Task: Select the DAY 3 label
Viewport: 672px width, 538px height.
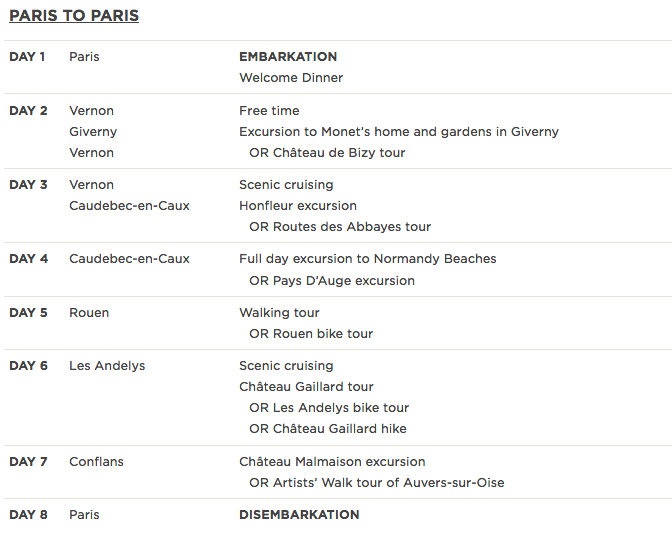Action: click(28, 185)
